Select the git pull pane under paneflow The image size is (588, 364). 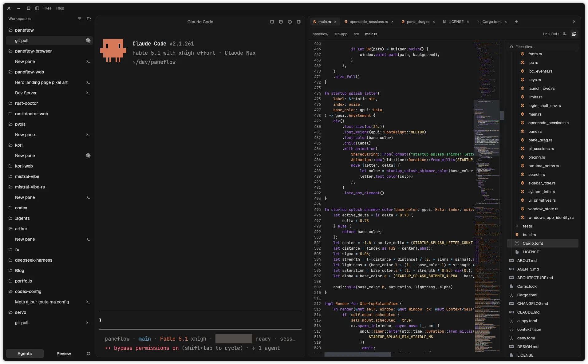pyautogui.click(x=49, y=41)
